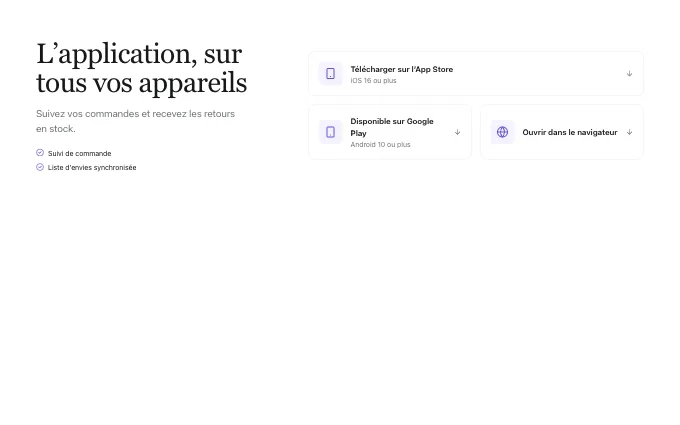Click the down arrow on App Store card
The height and width of the screenshot is (425, 680).
pos(629,74)
